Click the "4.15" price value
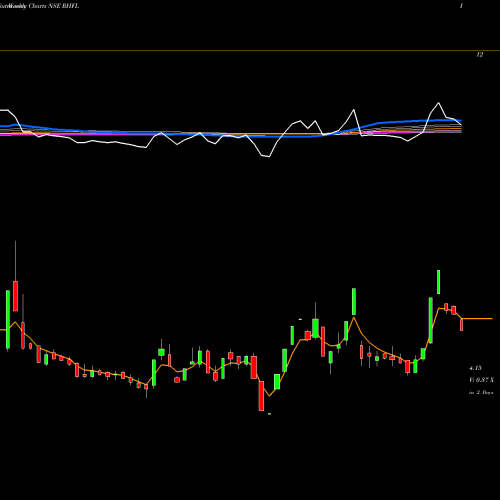 tap(475, 368)
